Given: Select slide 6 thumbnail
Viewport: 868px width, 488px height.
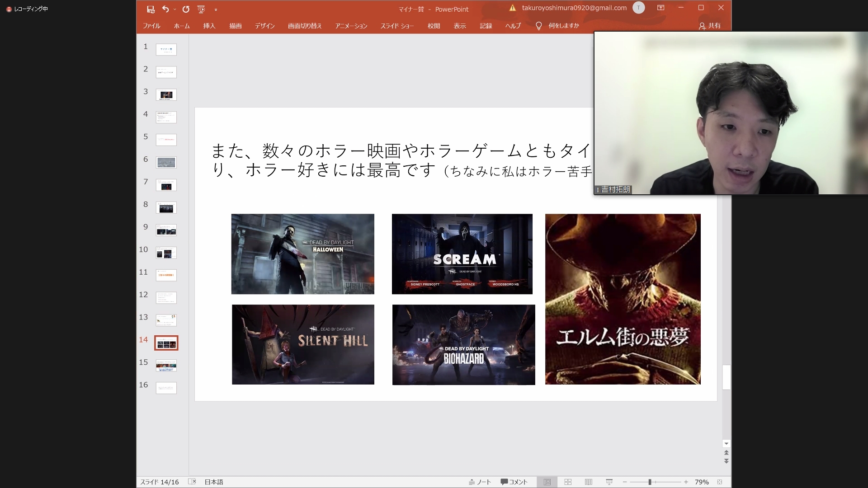Looking at the screenshot, I should point(166,162).
